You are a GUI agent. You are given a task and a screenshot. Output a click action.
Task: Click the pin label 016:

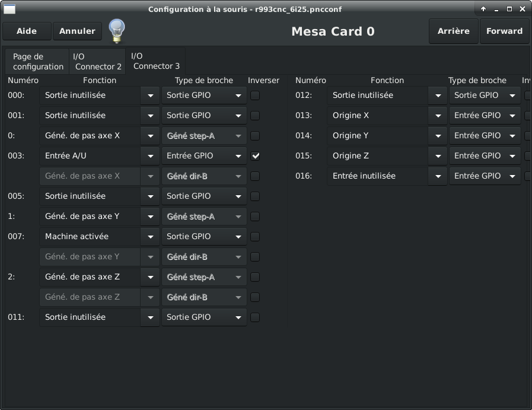tap(304, 176)
